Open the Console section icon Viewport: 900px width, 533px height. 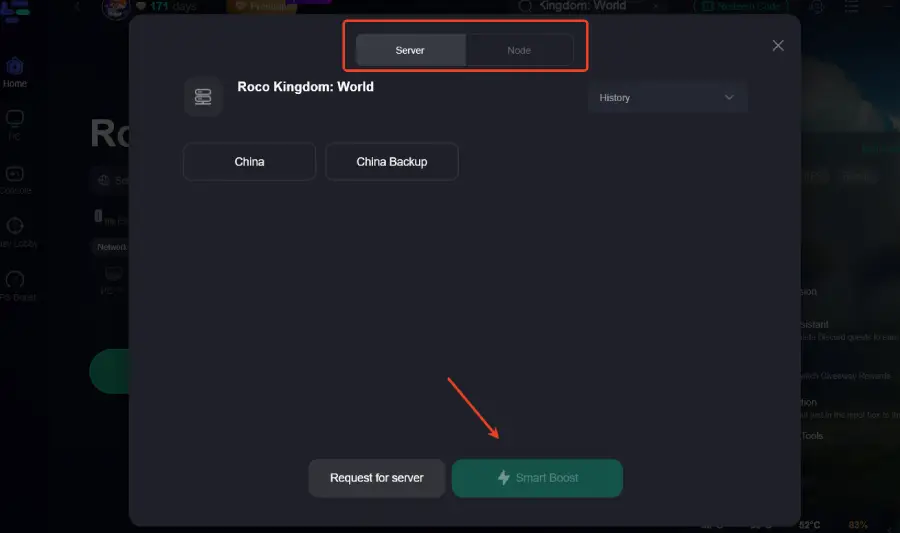(15, 177)
